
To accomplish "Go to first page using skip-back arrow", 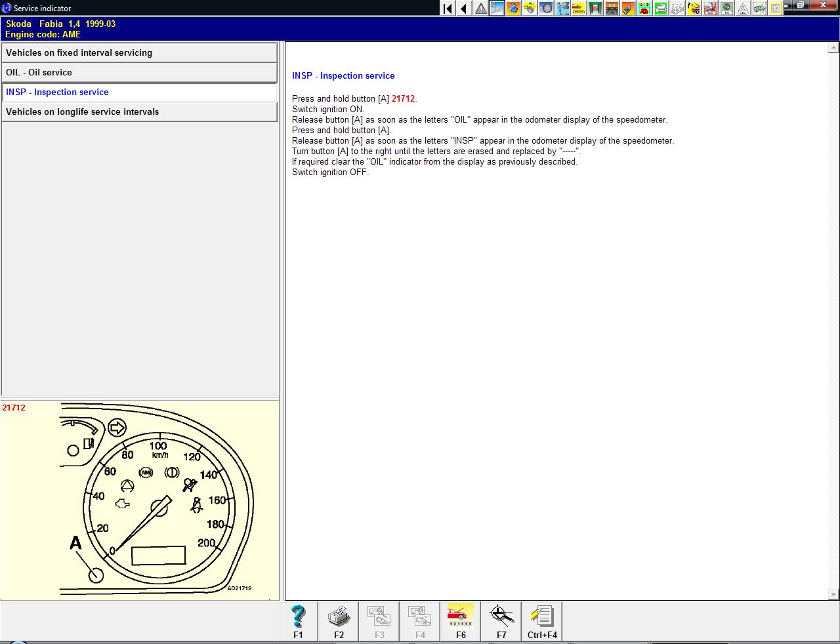I will point(448,9).
